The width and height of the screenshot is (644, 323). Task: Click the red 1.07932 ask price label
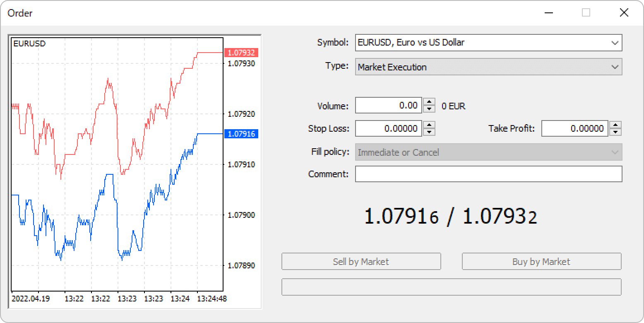pyautogui.click(x=241, y=53)
